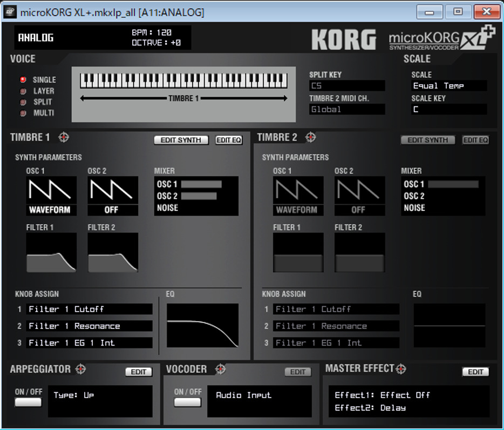Open Timbre 1 Knob Assign 1 Filter 1 Cutoff
This screenshot has width=504, height=430.
click(90, 309)
